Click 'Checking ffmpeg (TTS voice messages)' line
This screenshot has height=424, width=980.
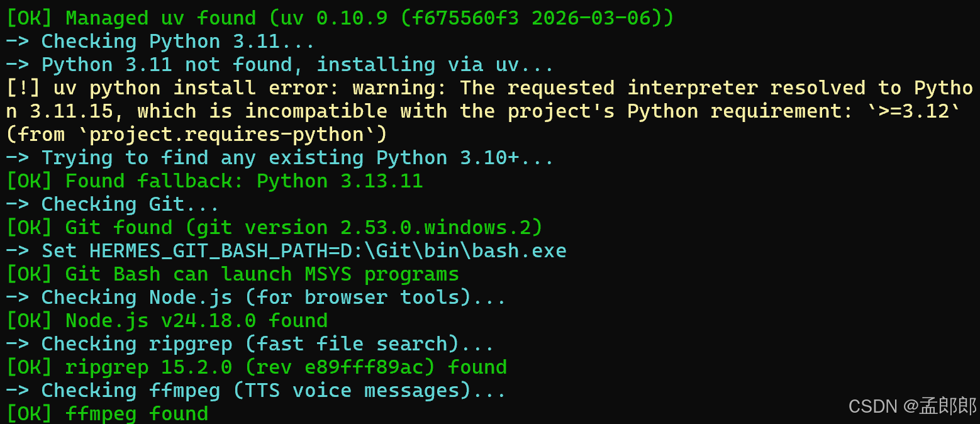coord(256,391)
